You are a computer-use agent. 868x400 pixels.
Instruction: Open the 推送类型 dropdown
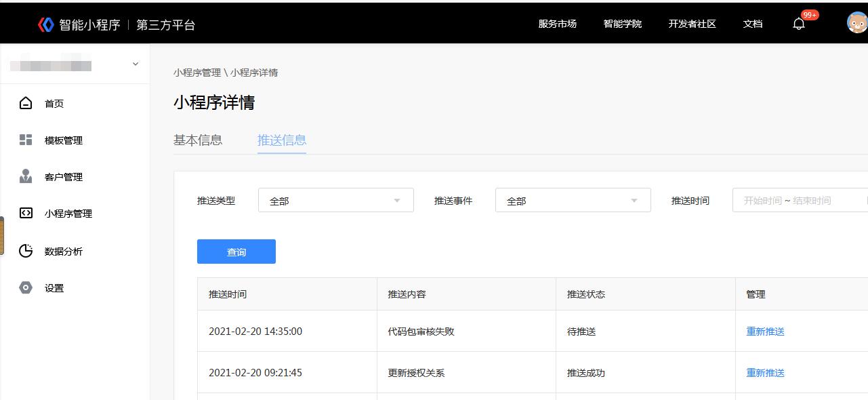[x=336, y=200]
